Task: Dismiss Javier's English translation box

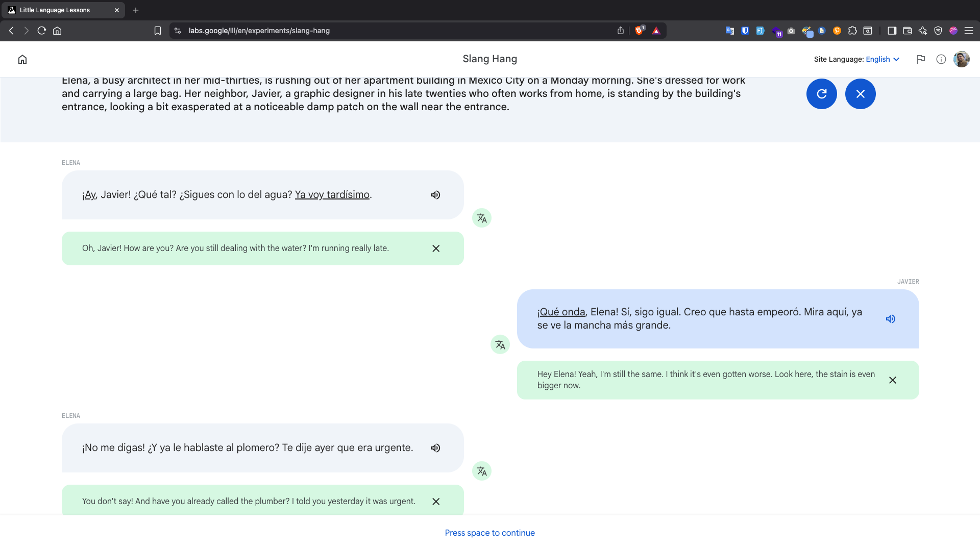Action: (893, 380)
